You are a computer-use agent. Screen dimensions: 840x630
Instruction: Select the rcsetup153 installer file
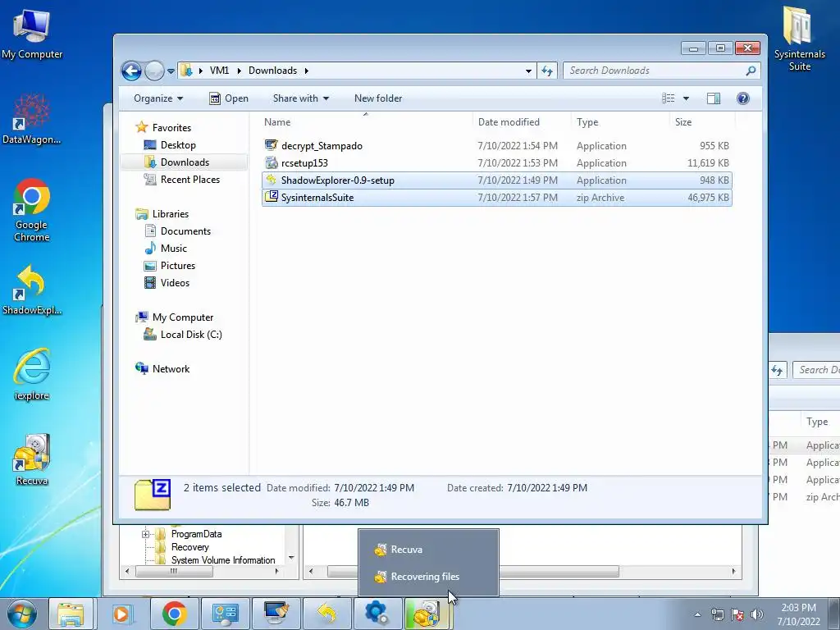click(x=496, y=163)
